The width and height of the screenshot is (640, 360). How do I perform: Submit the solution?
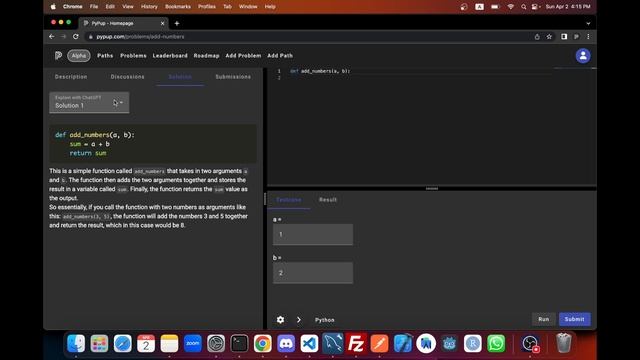[x=574, y=319]
